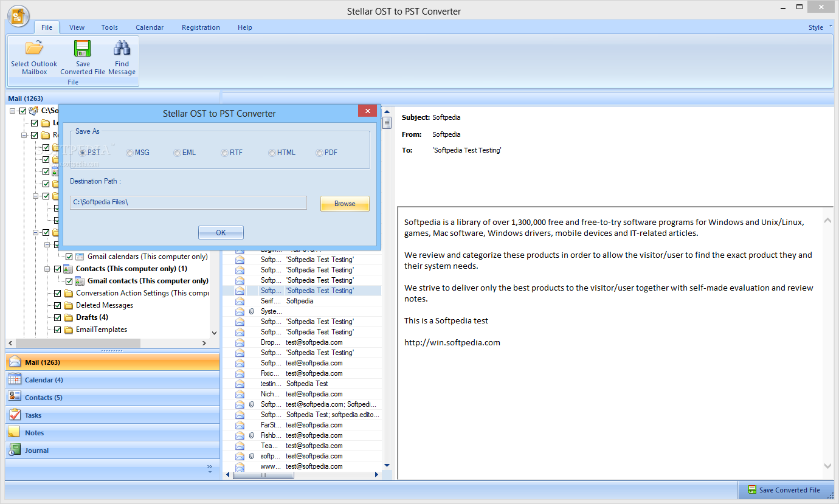Uncheck the Gmail calendars checkbox
839x504 pixels.
click(69, 257)
